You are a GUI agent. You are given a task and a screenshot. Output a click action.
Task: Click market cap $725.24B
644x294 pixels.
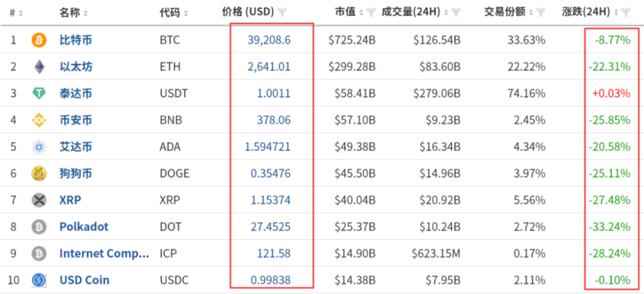tap(352, 40)
